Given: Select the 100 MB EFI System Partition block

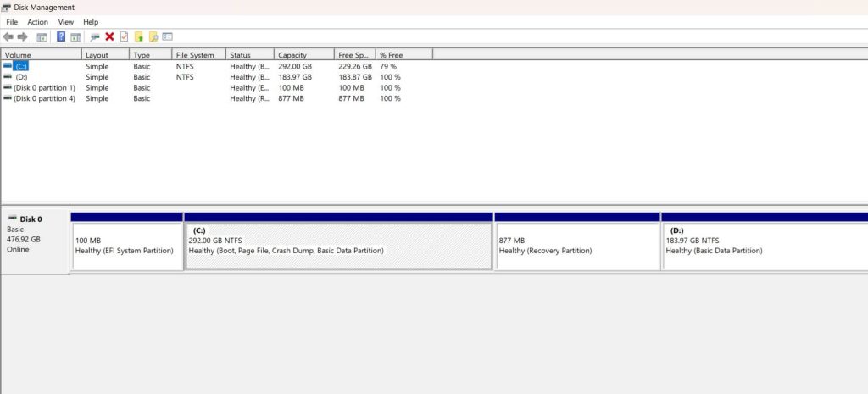Looking at the screenshot, I should point(127,246).
